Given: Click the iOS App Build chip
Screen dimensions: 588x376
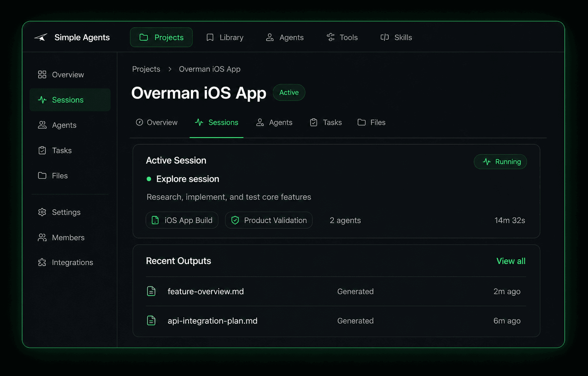Looking at the screenshot, I should (x=182, y=220).
